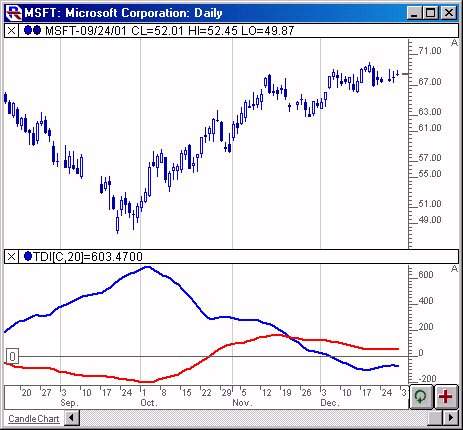The image size is (463, 430).
Task: Click the 67.00 price scale label
Action: point(430,82)
